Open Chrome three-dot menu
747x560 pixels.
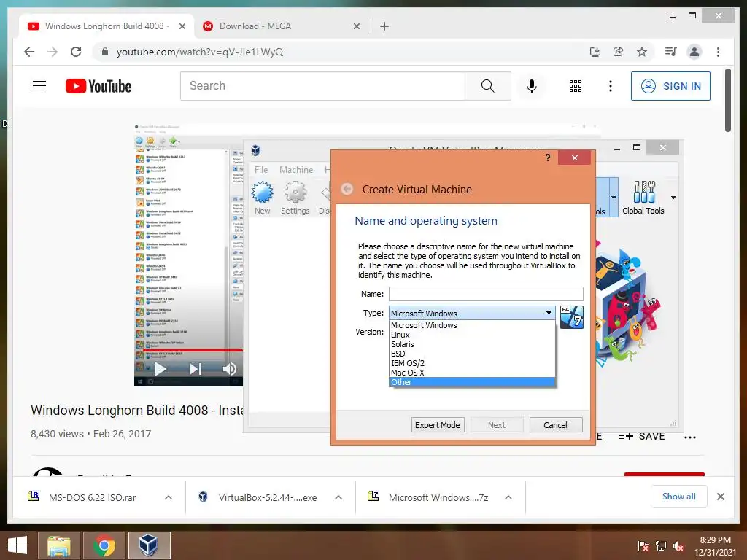718,52
